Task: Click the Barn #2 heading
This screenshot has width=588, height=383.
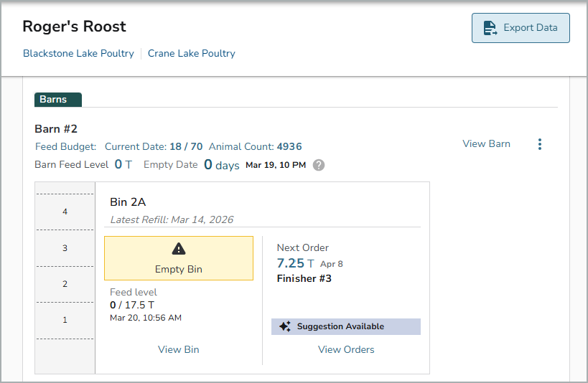Action: click(56, 129)
